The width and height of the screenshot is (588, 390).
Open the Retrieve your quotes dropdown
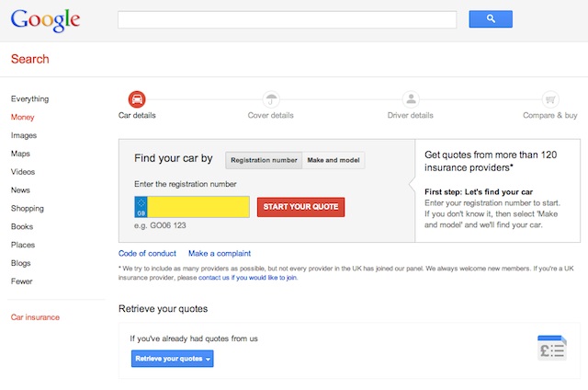(173, 359)
